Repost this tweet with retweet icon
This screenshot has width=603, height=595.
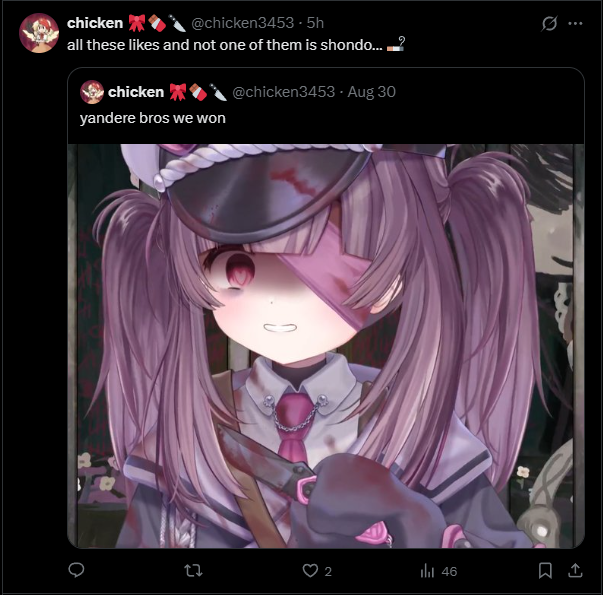193,570
